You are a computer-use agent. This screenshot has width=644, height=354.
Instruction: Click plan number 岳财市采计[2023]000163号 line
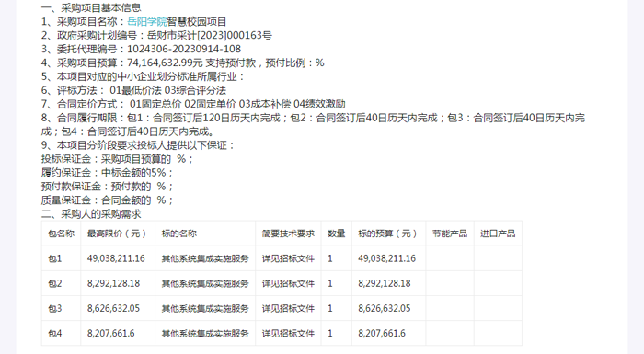156,35
